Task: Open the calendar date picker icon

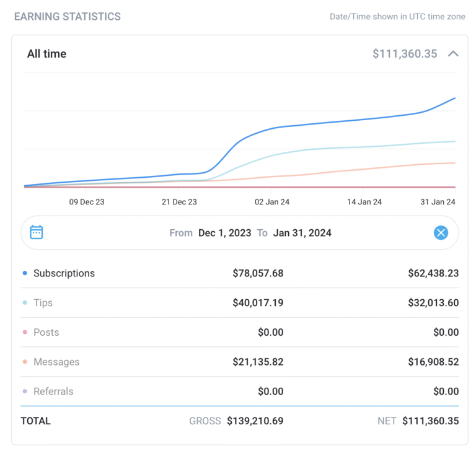Action: (x=37, y=232)
